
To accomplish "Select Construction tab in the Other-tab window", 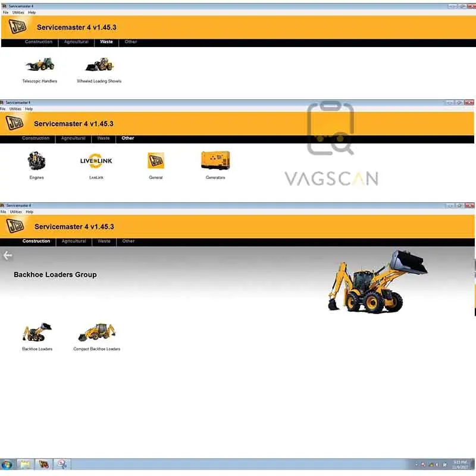I will 36,138.
